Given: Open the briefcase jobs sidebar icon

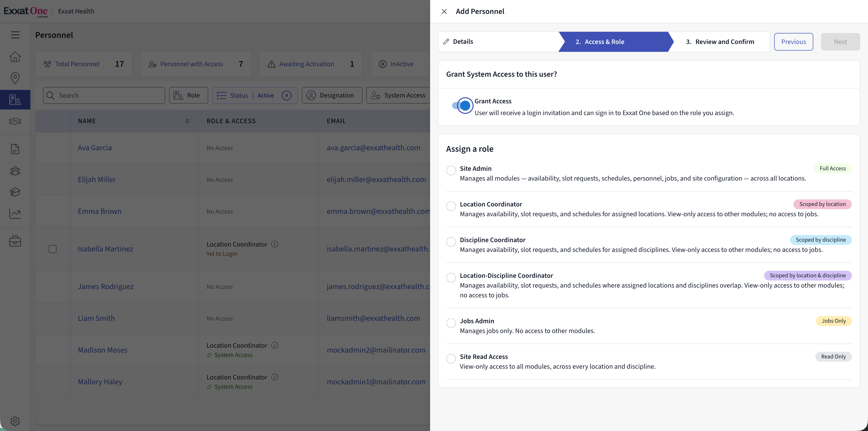Looking at the screenshot, I should [x=15, y=241].
